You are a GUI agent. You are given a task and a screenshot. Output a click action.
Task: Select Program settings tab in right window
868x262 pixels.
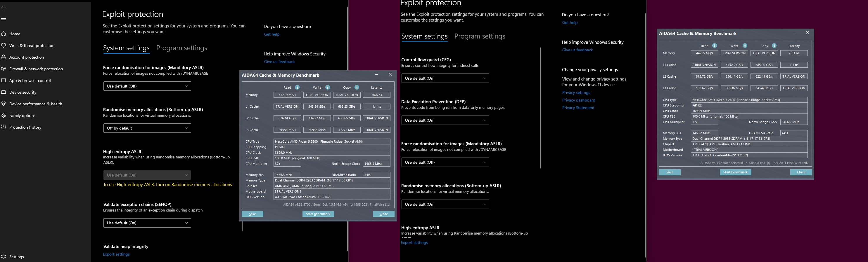(x=480, y=36)
